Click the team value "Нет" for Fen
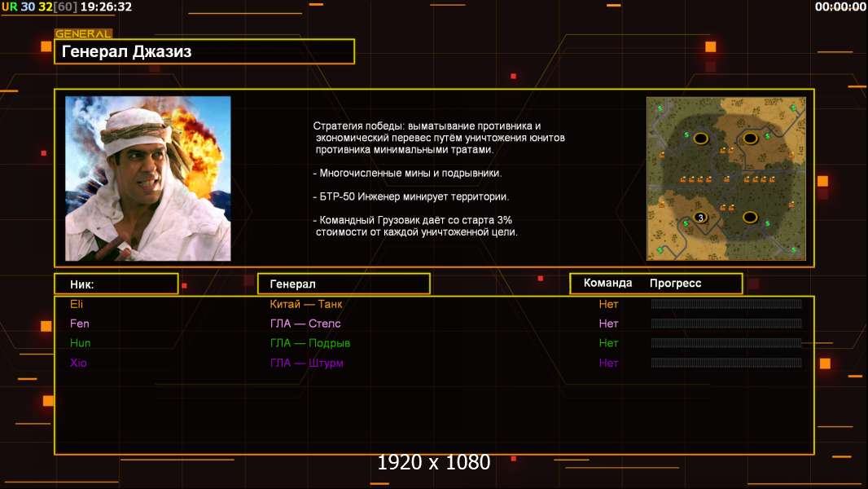 [608, 324]
